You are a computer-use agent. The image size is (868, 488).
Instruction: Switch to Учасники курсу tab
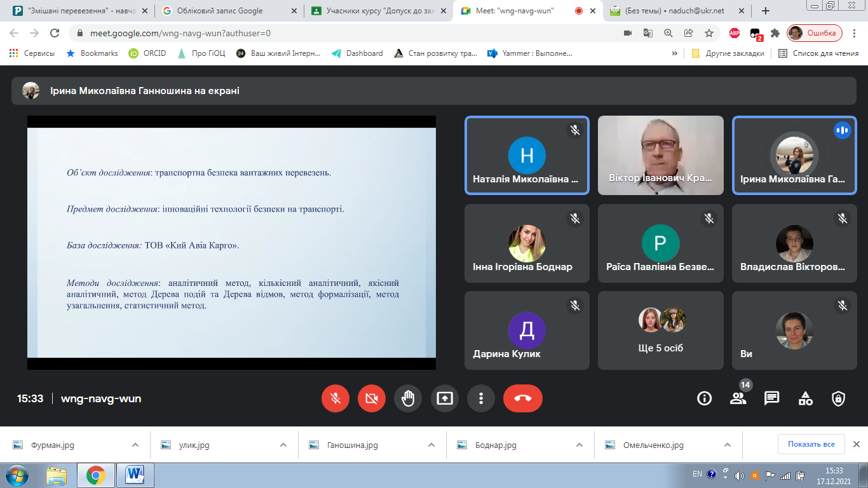(x=375, y=11)
